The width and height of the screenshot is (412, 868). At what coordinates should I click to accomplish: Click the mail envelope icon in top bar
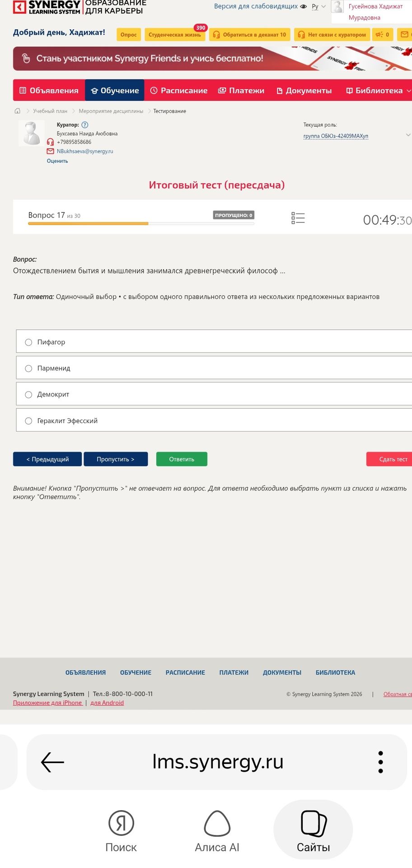point(404,34)
